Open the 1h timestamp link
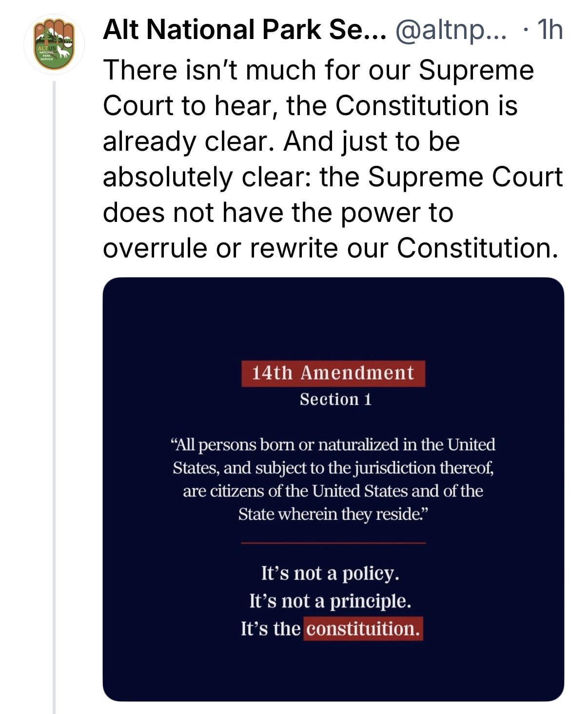This screenshot has width=588, height=714. (x=549, y=30)
